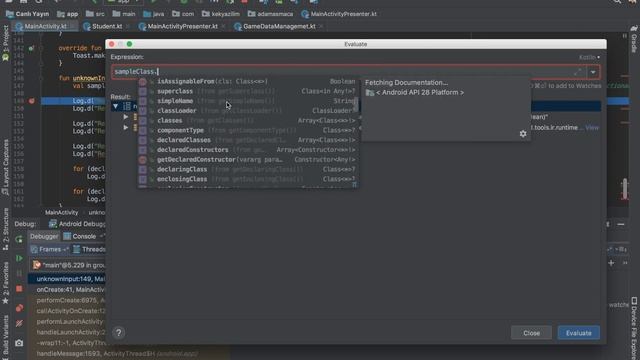Click the Close button in Evaluate dialog
This screenshot has height=360, width=640.
[x=531, y=333]
